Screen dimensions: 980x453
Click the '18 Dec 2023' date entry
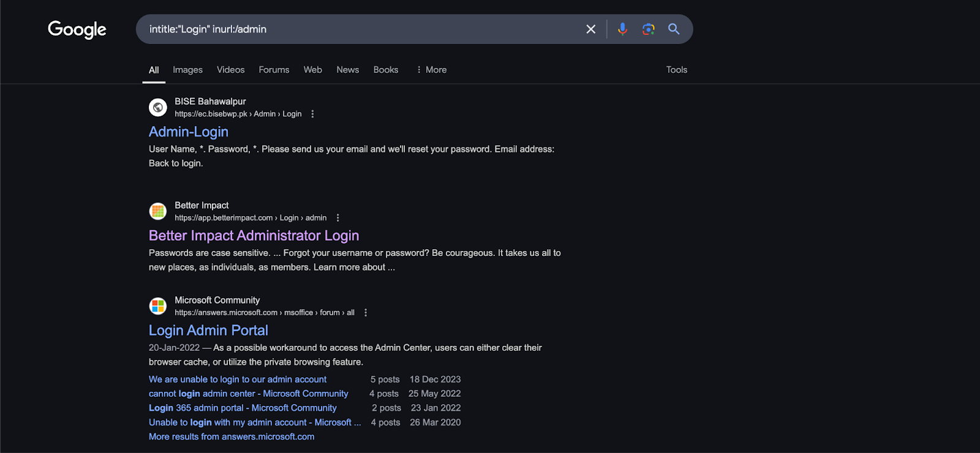(435, 380)
